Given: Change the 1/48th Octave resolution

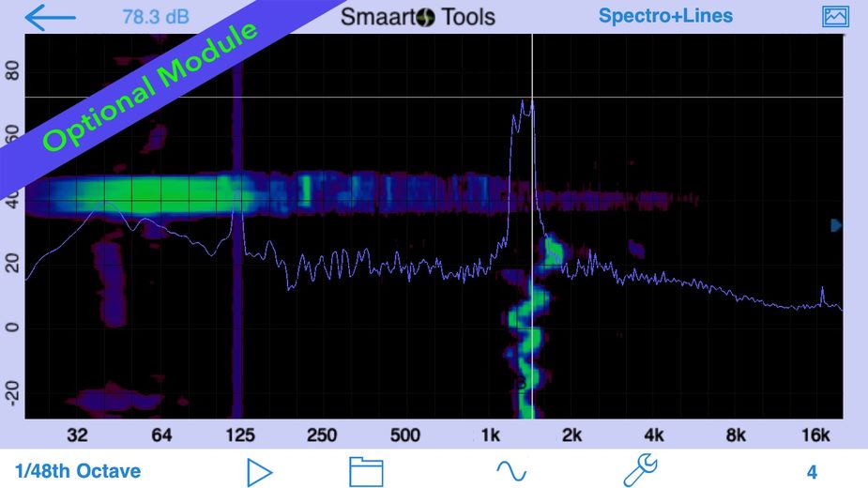Looking at the screenshot, I should (78, 471).
